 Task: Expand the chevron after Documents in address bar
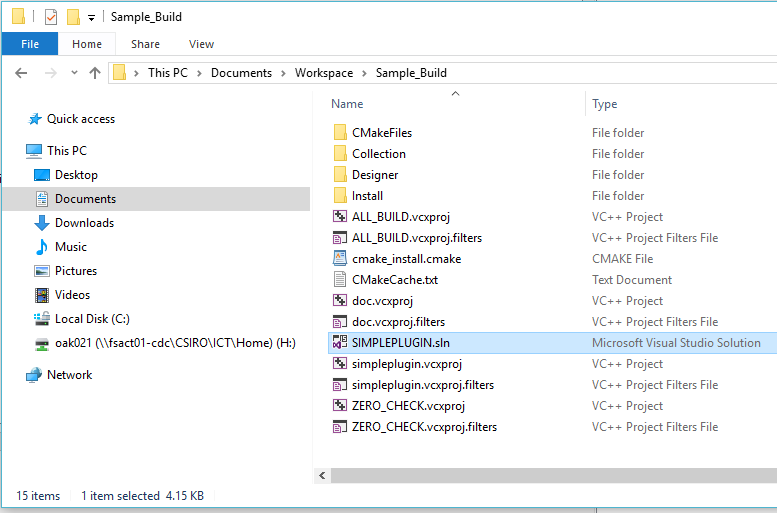283,73
